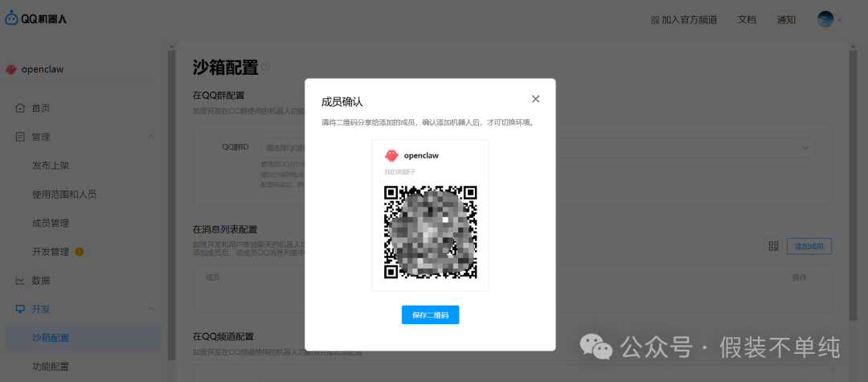Click the 成员 column header
Image resolution: width=868 pixels, height=382 pixels.
212,277
